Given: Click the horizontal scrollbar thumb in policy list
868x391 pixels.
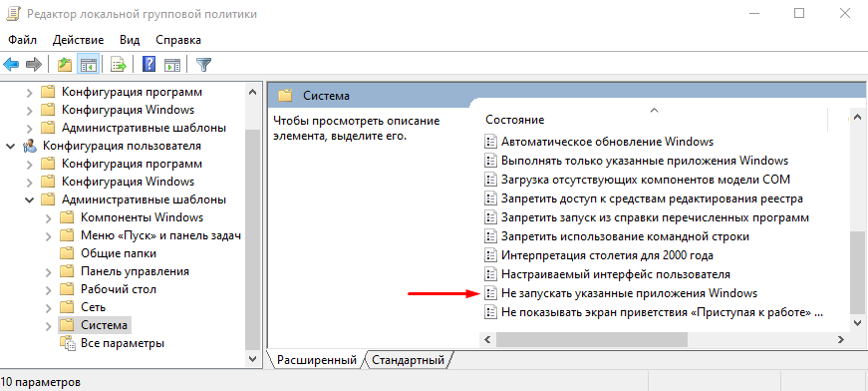Looking at the screenshot, I should [592, 339].
